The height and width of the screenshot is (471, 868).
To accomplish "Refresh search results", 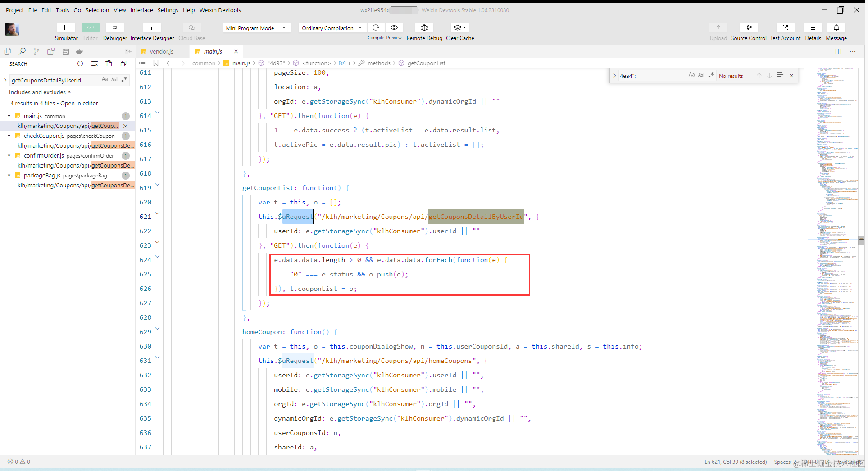I will click(x=80, y=63).
